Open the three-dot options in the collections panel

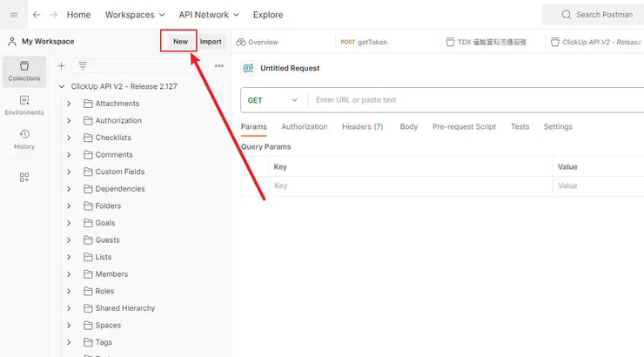click(218, 65)
